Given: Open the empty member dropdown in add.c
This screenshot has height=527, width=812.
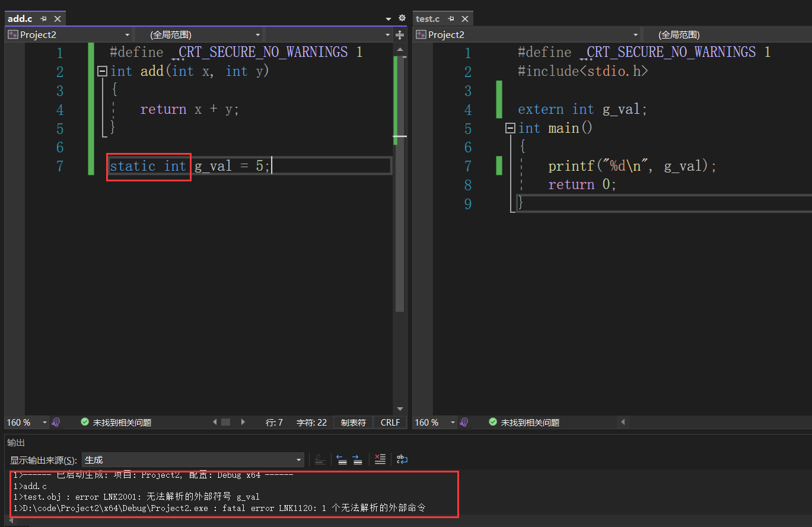Looking at the screenshot, I should coord(328,35).
